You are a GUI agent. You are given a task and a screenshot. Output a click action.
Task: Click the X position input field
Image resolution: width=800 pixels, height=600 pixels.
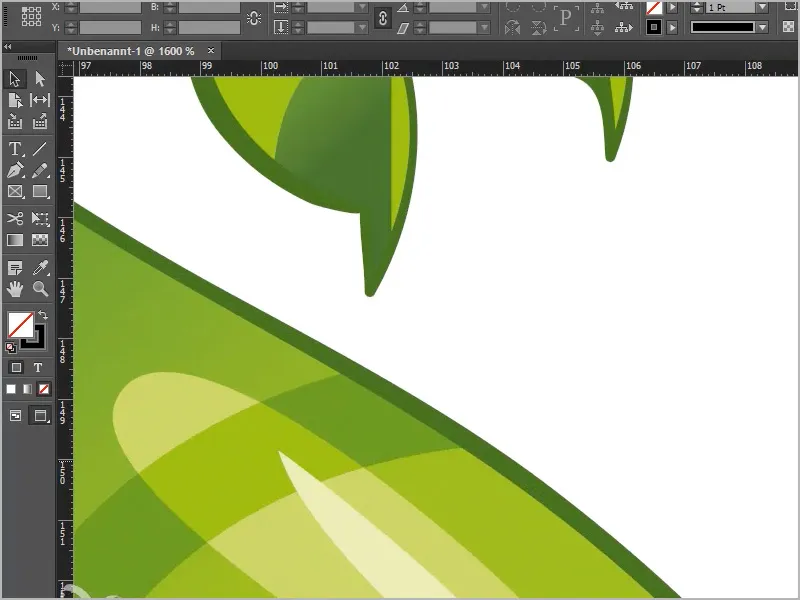[x=110, y=7]
